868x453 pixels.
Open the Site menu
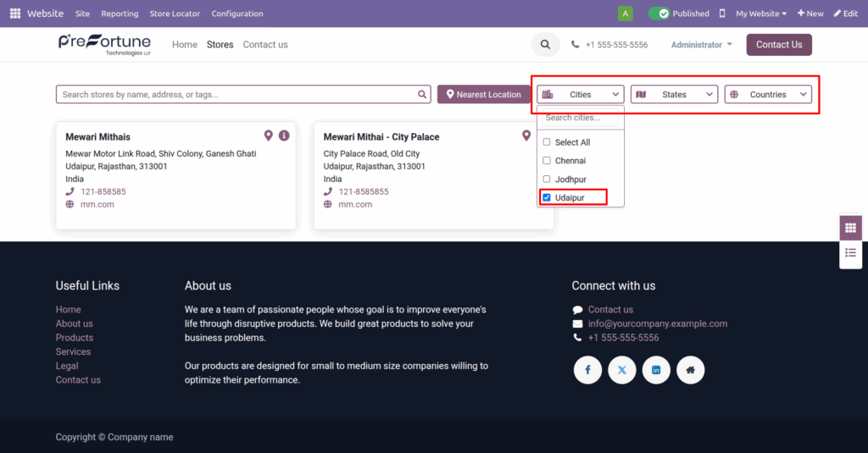82,14
